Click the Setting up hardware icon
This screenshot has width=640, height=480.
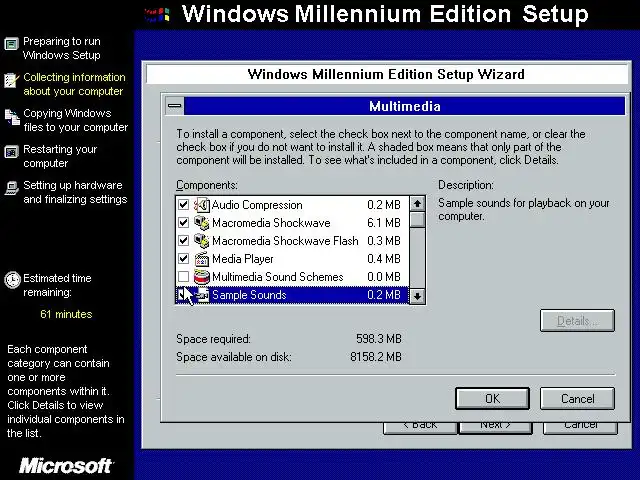click(12, 188)
